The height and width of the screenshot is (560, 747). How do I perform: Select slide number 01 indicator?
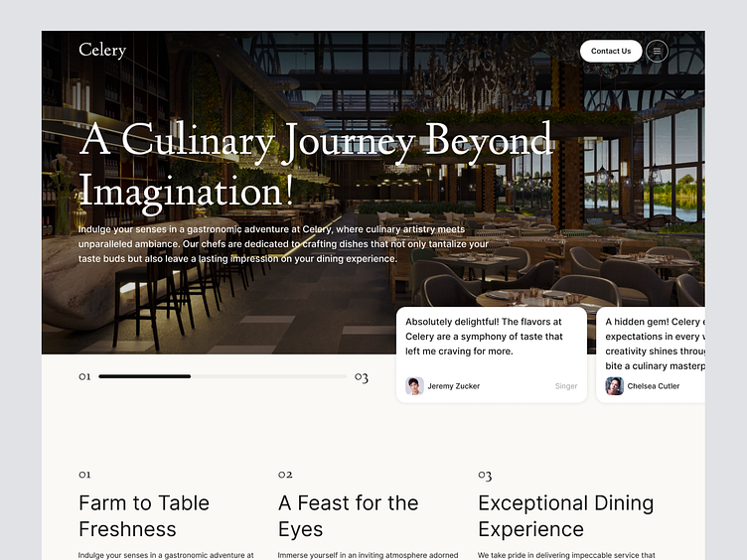coord(84,377)
